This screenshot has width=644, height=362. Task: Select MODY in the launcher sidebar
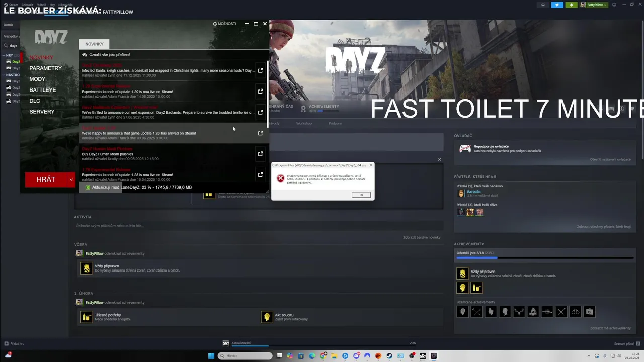click(37, 79)
